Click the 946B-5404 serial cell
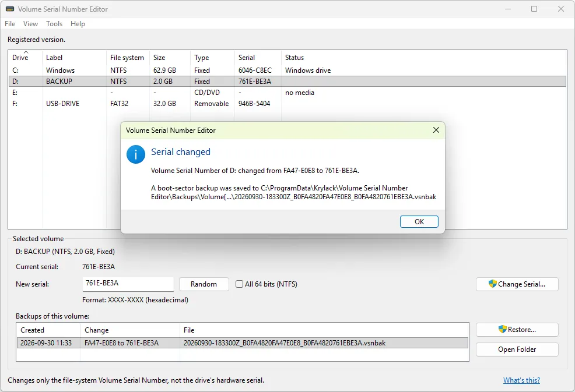The width and height of the screenshot is (575, 392). [x=254, y=104]
